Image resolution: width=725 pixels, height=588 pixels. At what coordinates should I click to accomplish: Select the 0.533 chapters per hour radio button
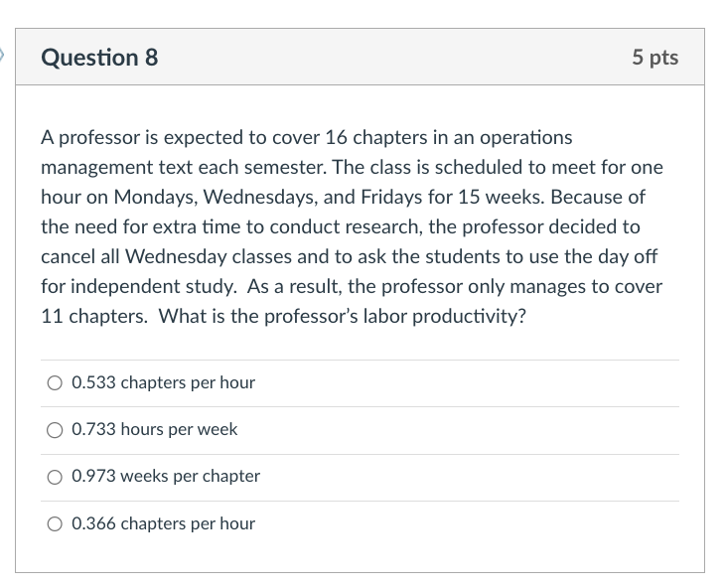[x=56, y=382]
